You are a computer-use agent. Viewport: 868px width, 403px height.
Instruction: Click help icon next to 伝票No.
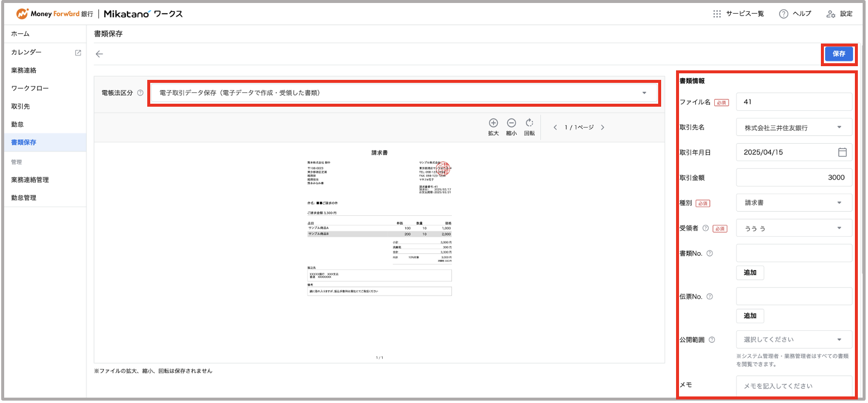(709, 296)
